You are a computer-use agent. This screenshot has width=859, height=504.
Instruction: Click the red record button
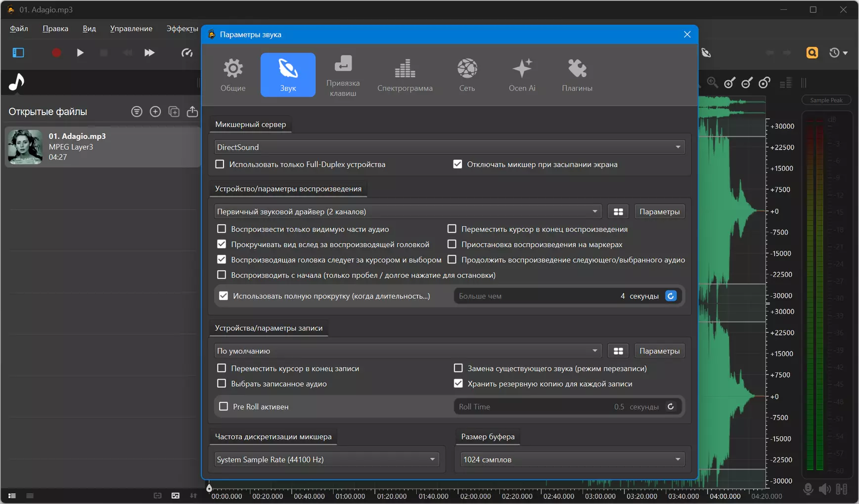click(56, 53)
